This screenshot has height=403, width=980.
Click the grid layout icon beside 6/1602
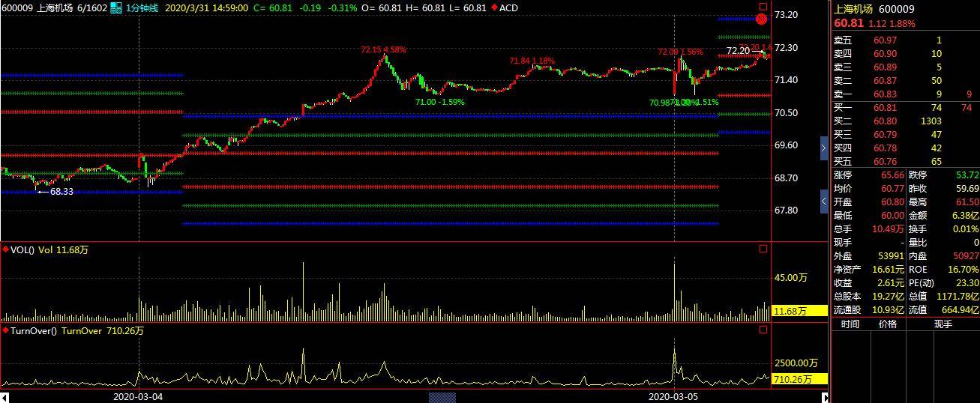coord(115,7)
